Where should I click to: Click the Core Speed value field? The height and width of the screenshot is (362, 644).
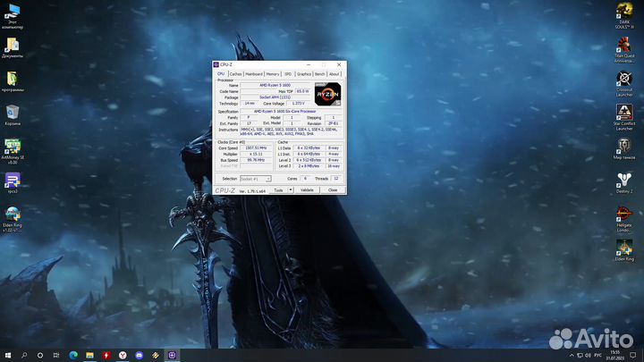256,147
